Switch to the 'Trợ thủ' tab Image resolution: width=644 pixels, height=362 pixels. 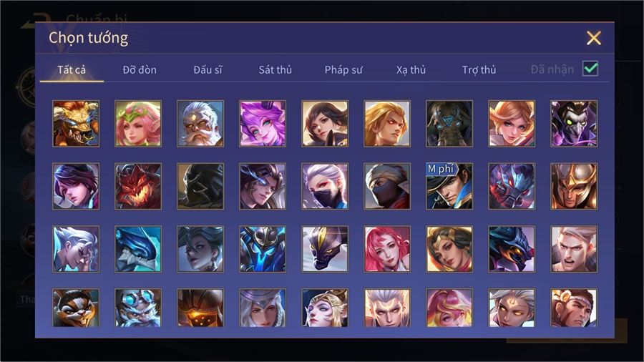pos(479,70)
